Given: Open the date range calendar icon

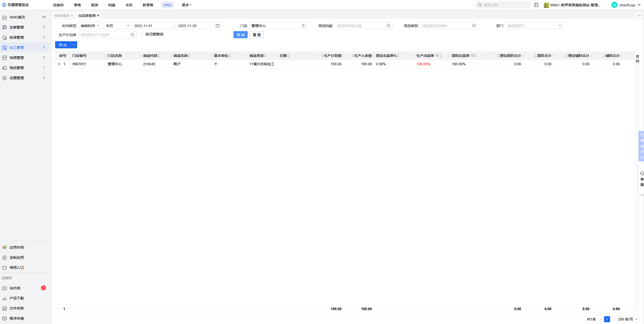Looking at the screenshot, I should [x=217, y=26].
